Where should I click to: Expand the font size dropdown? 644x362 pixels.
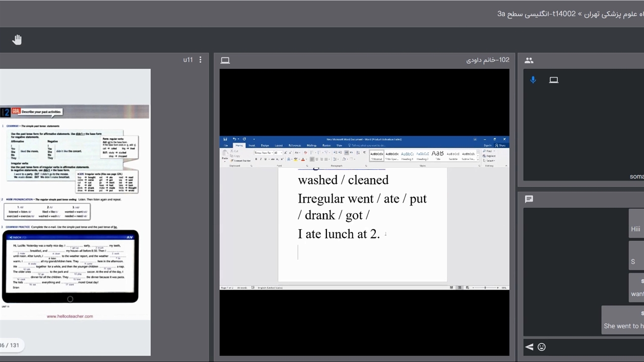[281, 153]
